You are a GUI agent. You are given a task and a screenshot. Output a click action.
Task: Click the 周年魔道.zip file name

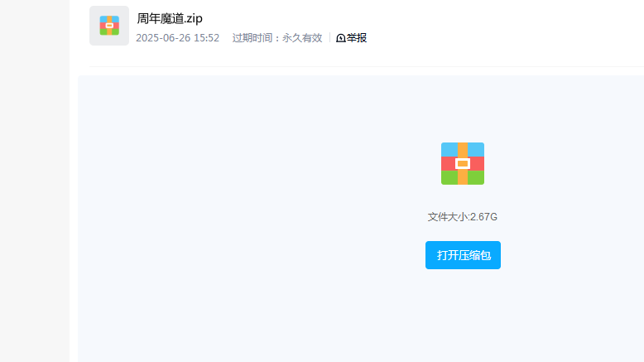(x=170, y=18)
